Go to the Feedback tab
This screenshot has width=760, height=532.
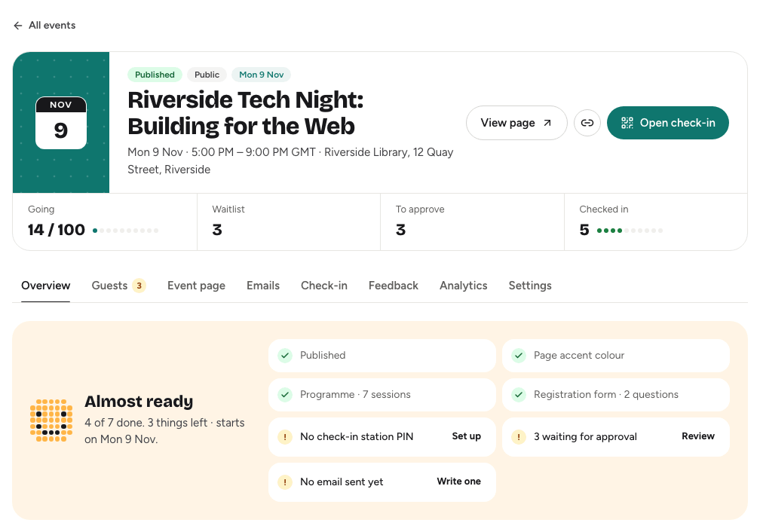[x=393, y=286]
